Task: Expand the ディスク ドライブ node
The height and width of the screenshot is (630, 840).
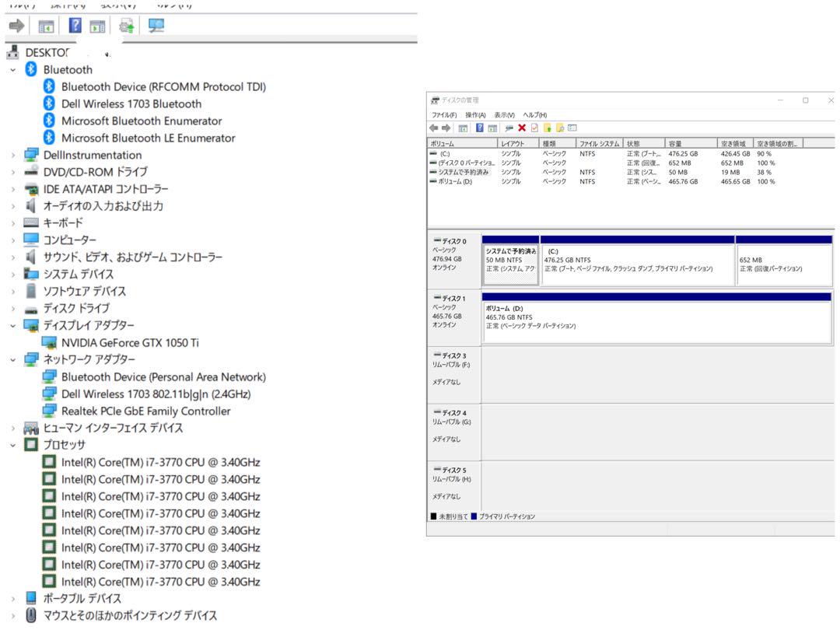Action: (13, 309)
